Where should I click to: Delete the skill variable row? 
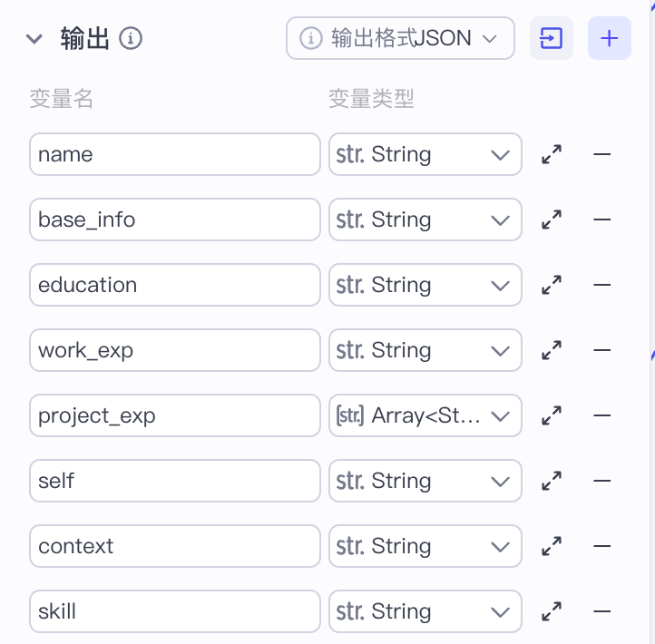(x=601, y=611)
